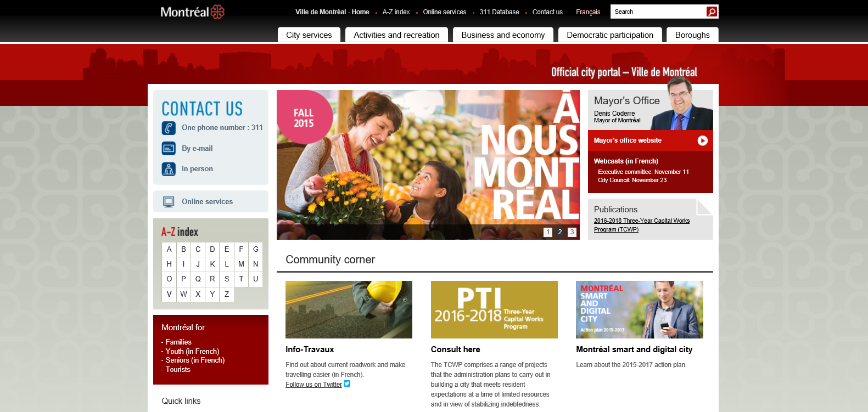Click the Info-Travaux roadwork thumbnail

click(x=349, y=309)
